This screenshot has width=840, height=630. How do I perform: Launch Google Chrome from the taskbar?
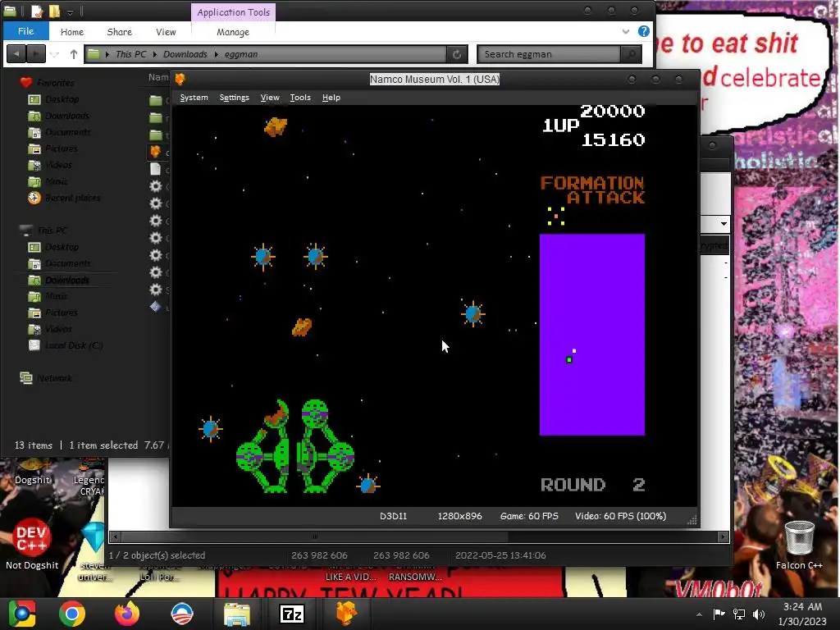72,614
